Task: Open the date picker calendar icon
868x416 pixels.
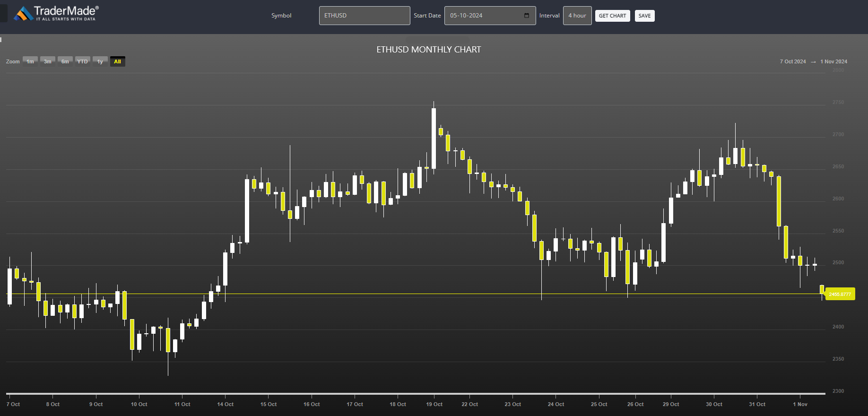Action: coord(527,16)
